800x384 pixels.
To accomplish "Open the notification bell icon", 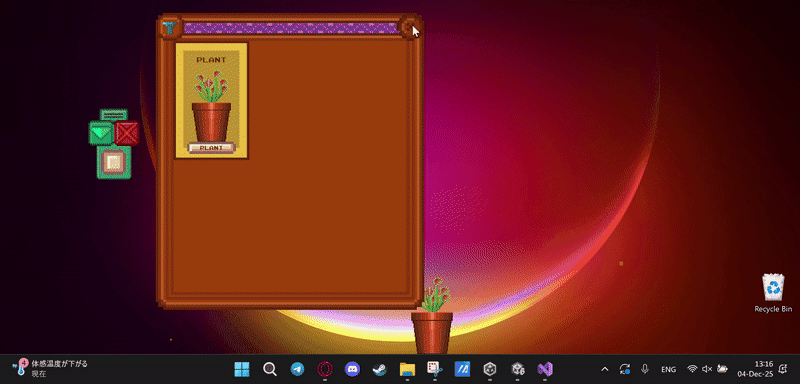I will [783, 369].
